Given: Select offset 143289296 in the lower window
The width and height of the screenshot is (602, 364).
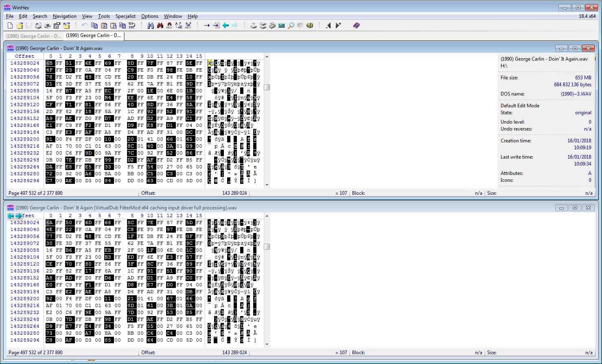Looking at the screenshot, I should [x=25, y=340].
